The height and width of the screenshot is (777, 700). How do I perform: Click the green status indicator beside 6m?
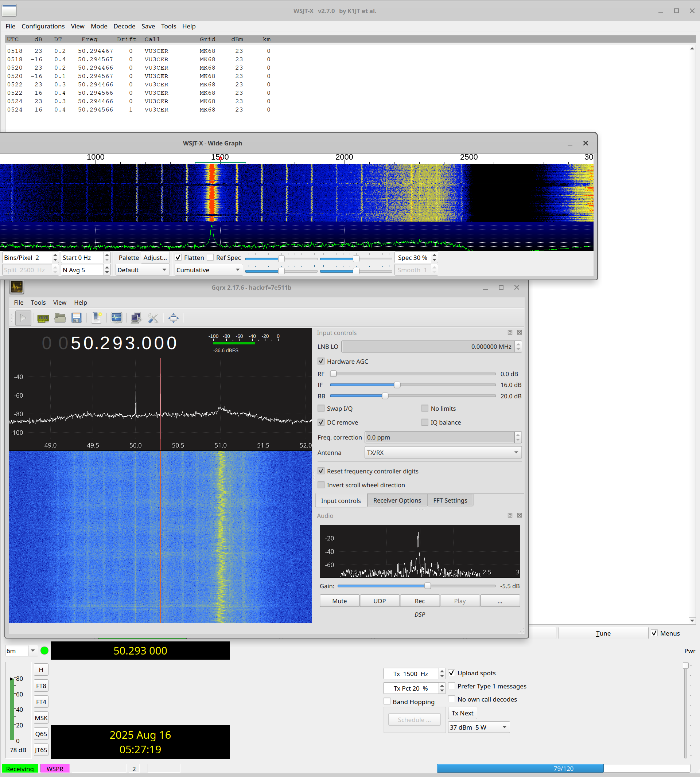coord(44,651)
